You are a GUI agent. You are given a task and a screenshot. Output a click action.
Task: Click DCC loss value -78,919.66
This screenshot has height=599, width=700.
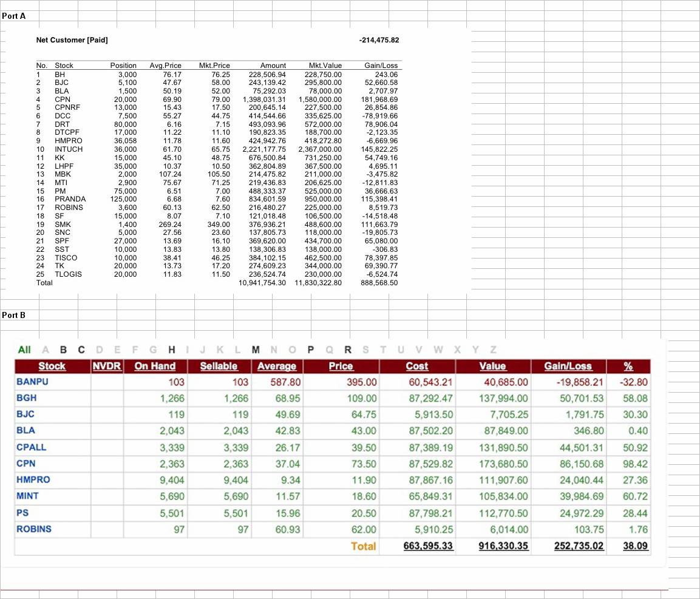[x=380, y=115]
